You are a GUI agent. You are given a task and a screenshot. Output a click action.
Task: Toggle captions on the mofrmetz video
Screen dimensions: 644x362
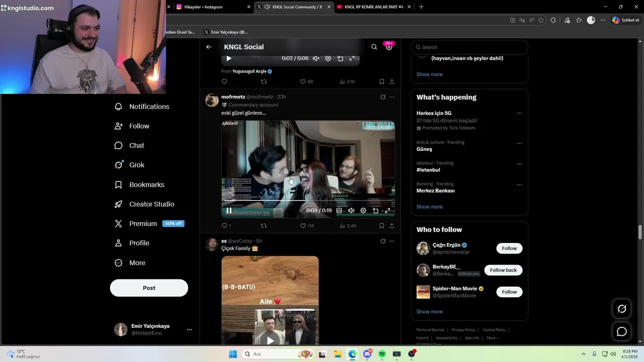pyautogui.click(x=339, y=211)
